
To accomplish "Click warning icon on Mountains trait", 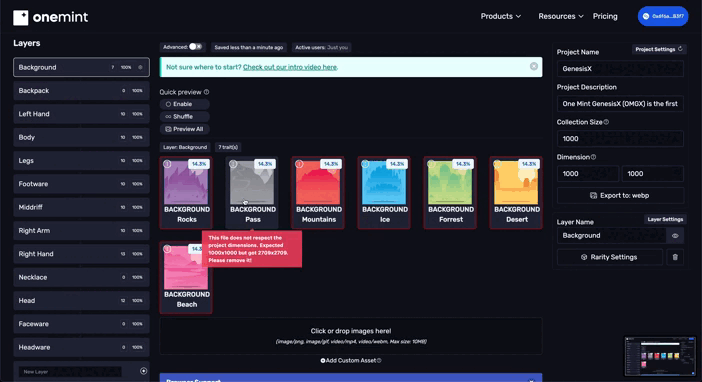I will 299,164.
